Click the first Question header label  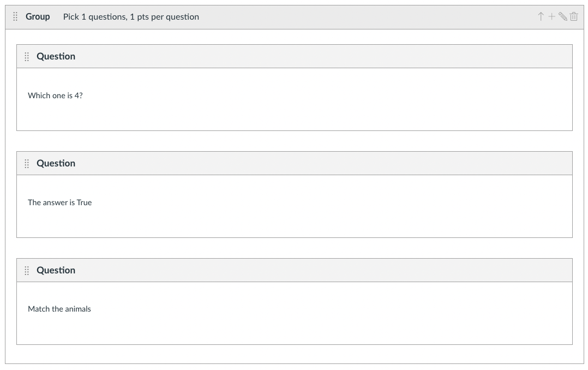56,57
